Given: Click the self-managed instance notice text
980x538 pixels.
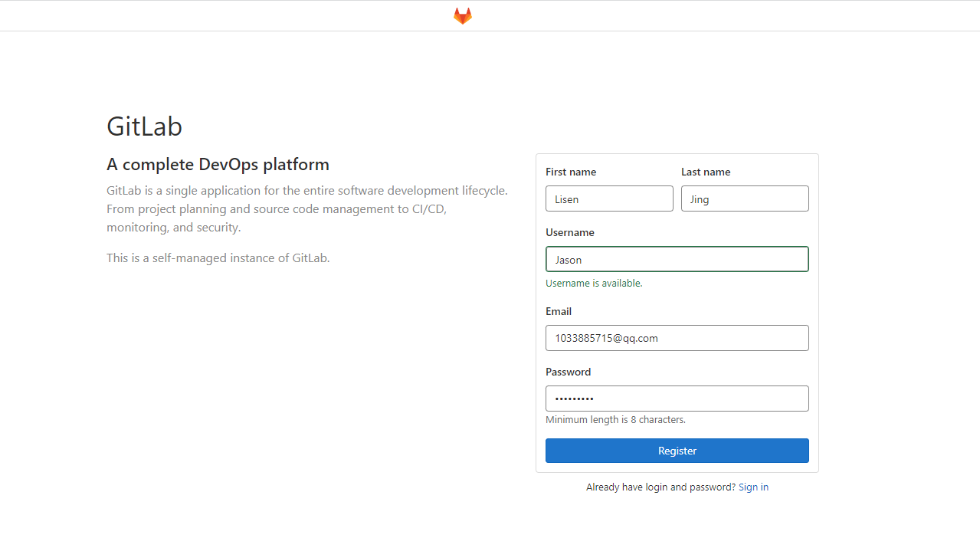Looking at the screenshot, I should (x=218, y=258).
